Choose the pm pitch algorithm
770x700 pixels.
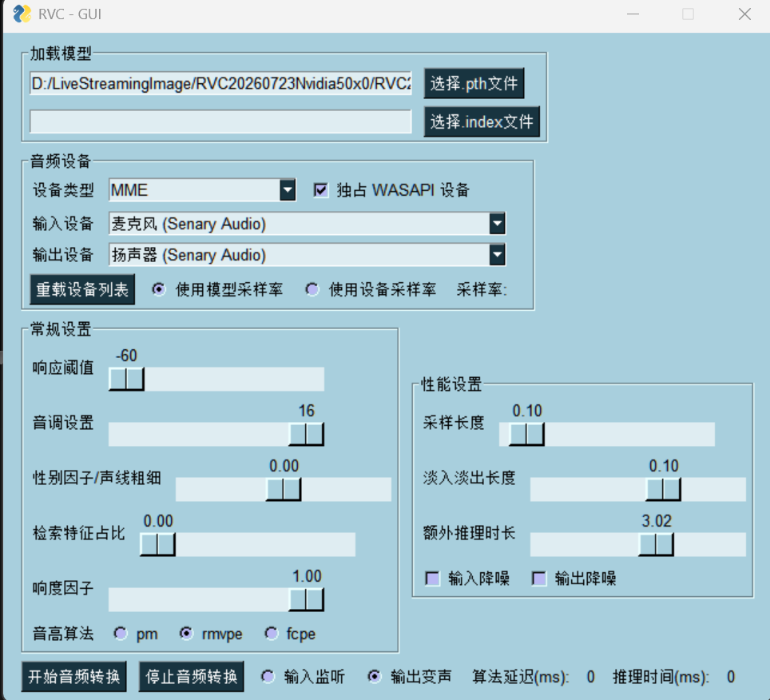[121, 634]
